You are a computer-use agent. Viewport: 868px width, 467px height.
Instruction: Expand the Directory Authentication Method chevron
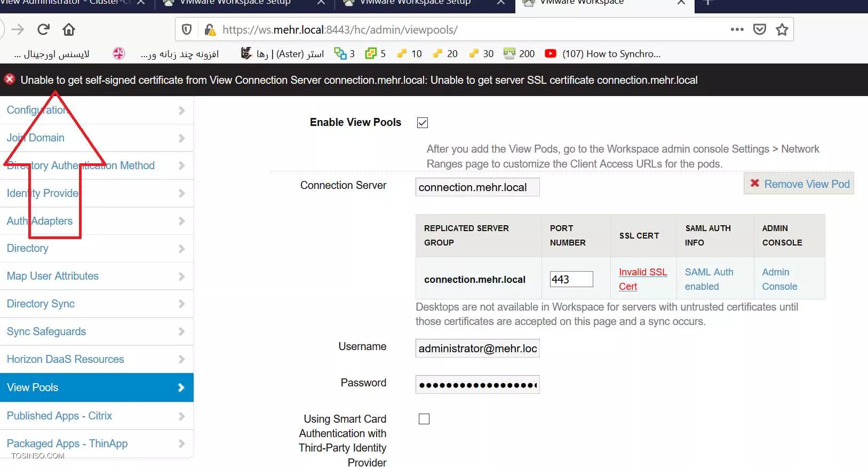point(181,166)
